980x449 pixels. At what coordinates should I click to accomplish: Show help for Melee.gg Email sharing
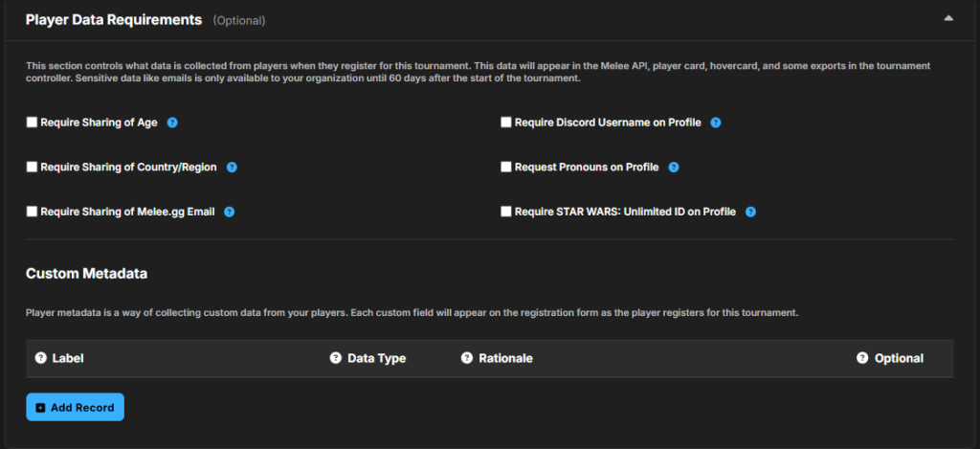229,212
